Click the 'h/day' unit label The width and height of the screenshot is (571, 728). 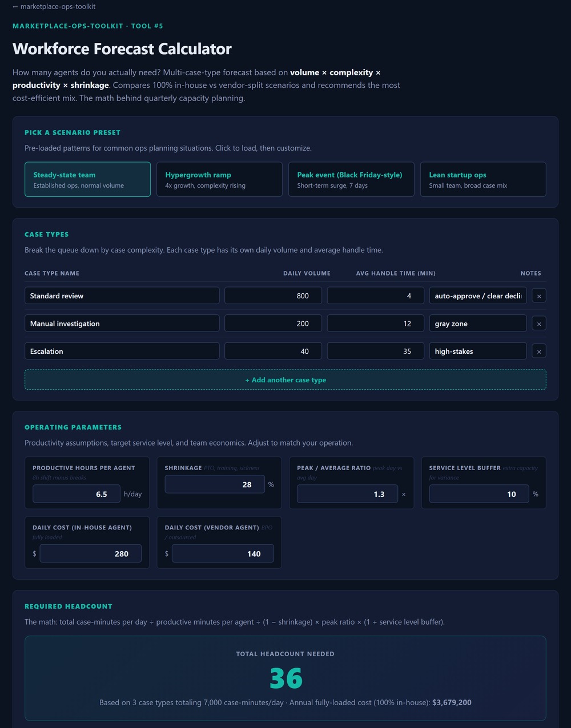click(x=132, y=494)
